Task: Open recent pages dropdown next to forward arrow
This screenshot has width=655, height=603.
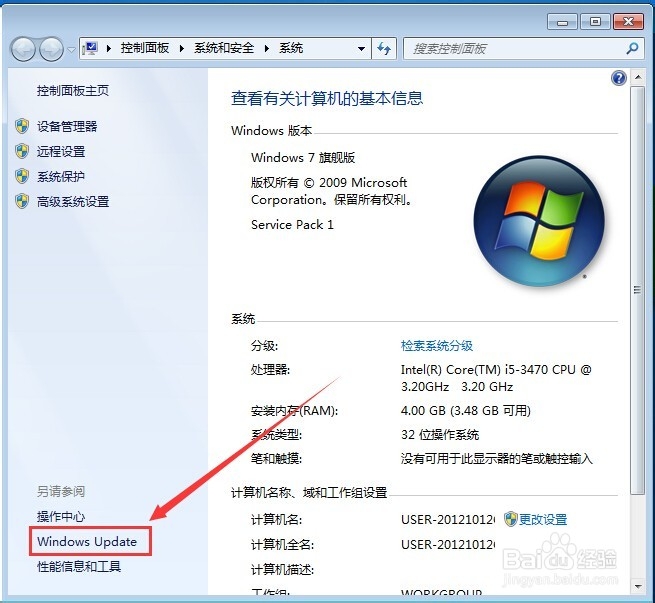Action: tap(71, 50)
